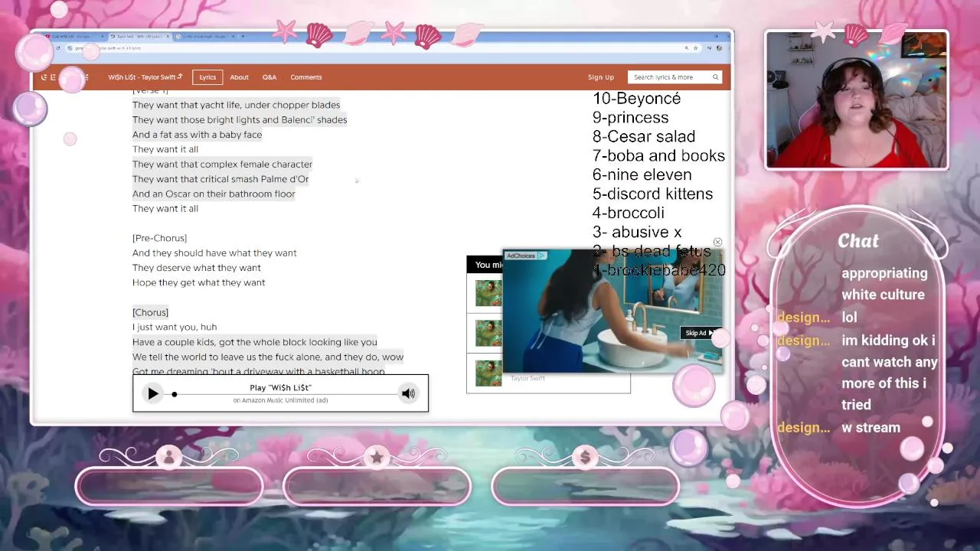
Task: Click the magnifier icon in Genius search
Action: coord(716,77)
